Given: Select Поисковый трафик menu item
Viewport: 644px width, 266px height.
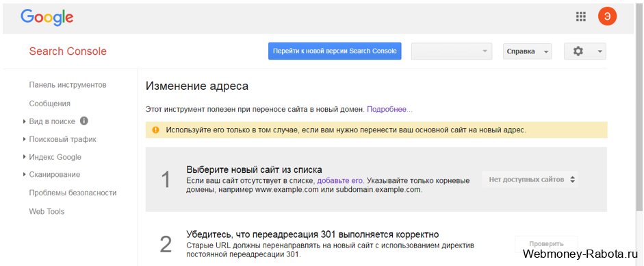Looking at the screenshot, I should pyautogui.click(x=63, y=139).
